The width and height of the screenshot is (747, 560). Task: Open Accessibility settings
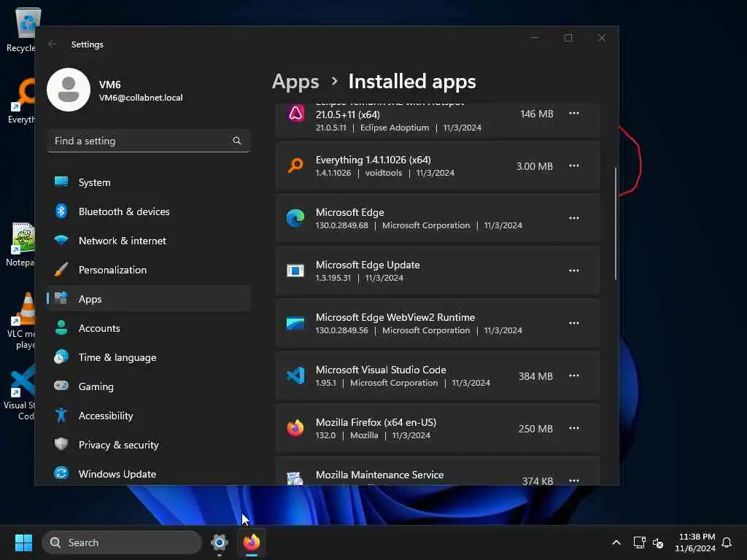coord(149,416)
